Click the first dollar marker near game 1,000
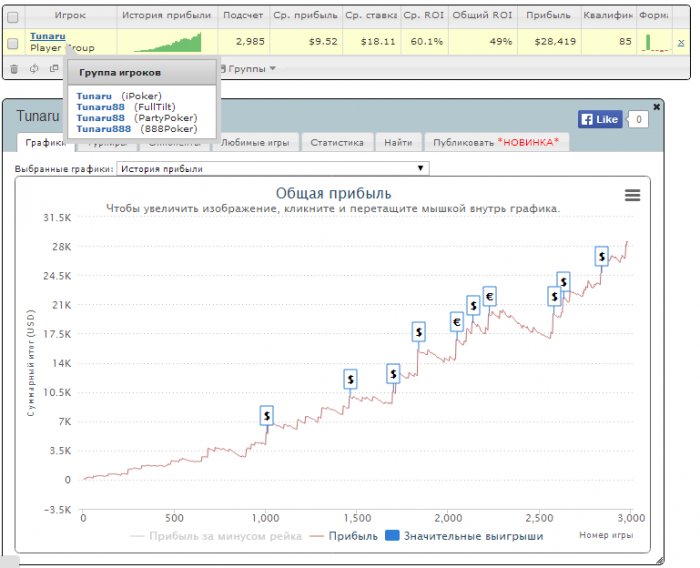 tap(267, 415)
